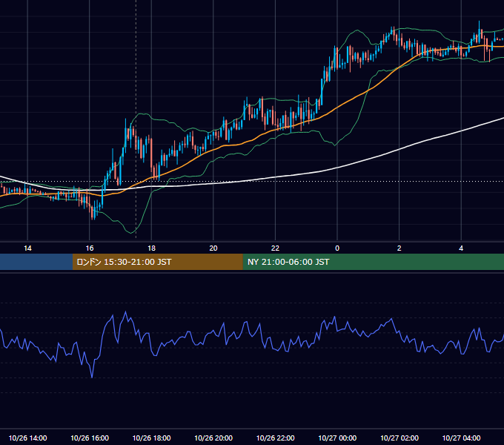Click the 0 hour label on price chart axis
The height and width of the screenshot is (445, 504).
tap(337, 248)
